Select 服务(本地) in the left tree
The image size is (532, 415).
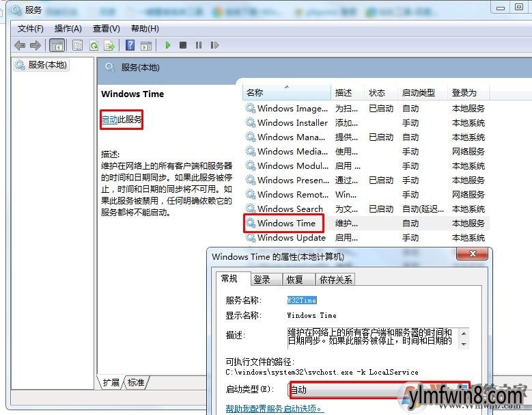[x=42, y=65]
